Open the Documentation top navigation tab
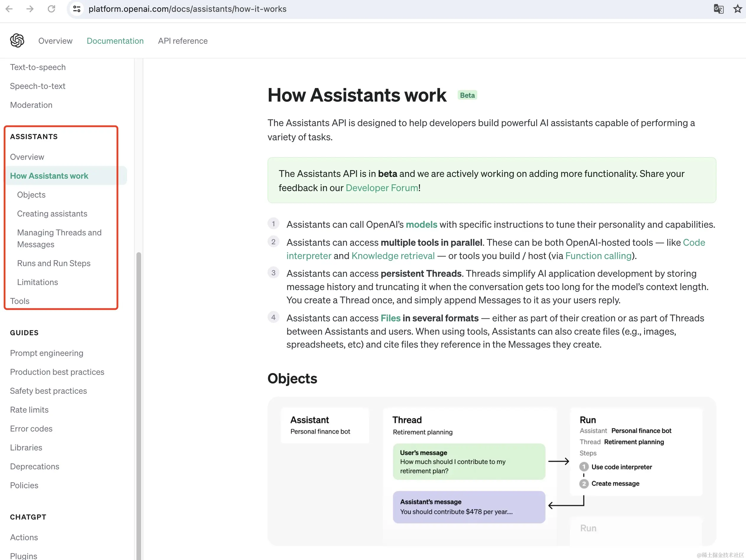This screenshot has width=746, height=560. [115, 41]
